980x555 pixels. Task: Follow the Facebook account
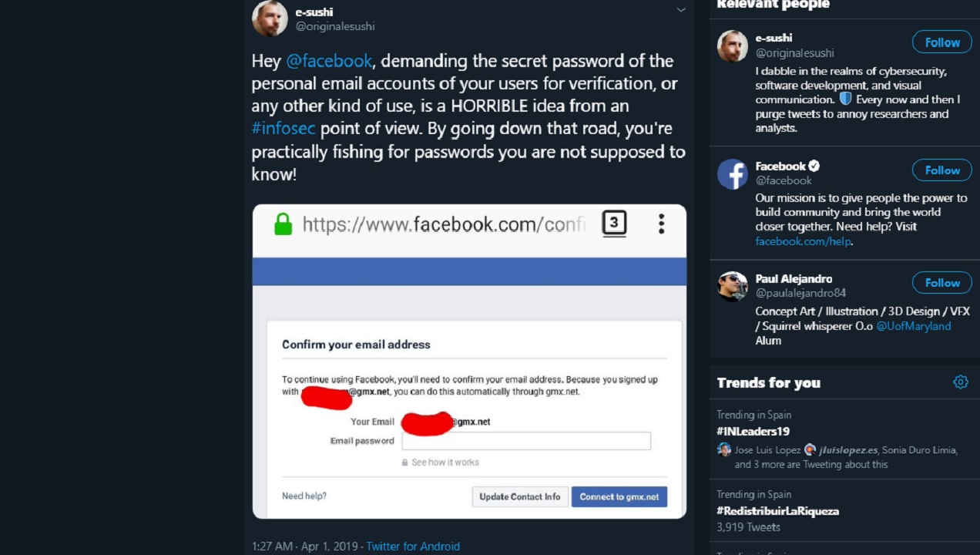coord(941,170)
